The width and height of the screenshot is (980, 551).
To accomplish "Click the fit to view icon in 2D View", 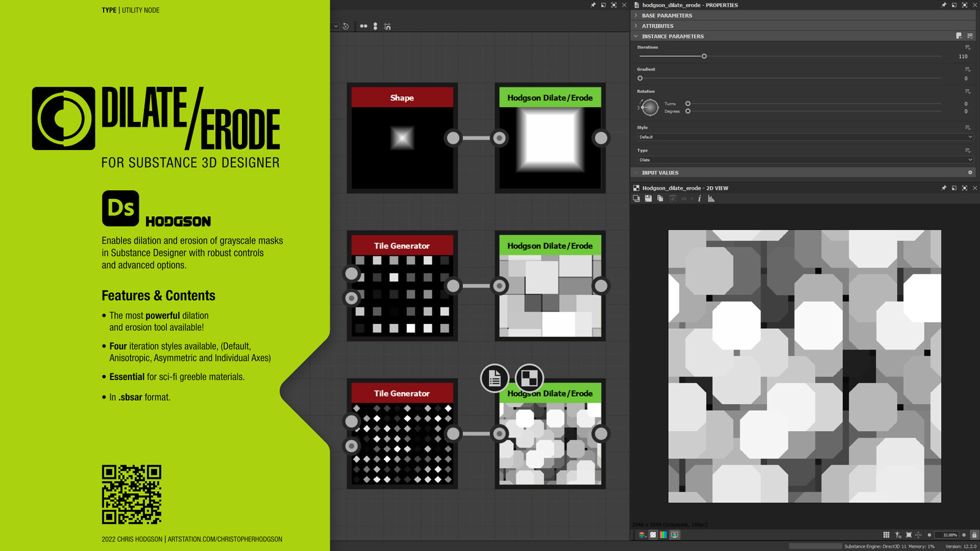I will [x=908, y=534].
